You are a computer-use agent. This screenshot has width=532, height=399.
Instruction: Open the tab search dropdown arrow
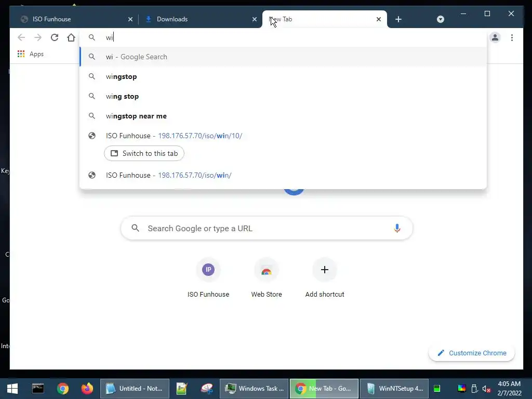pos(441,19)
